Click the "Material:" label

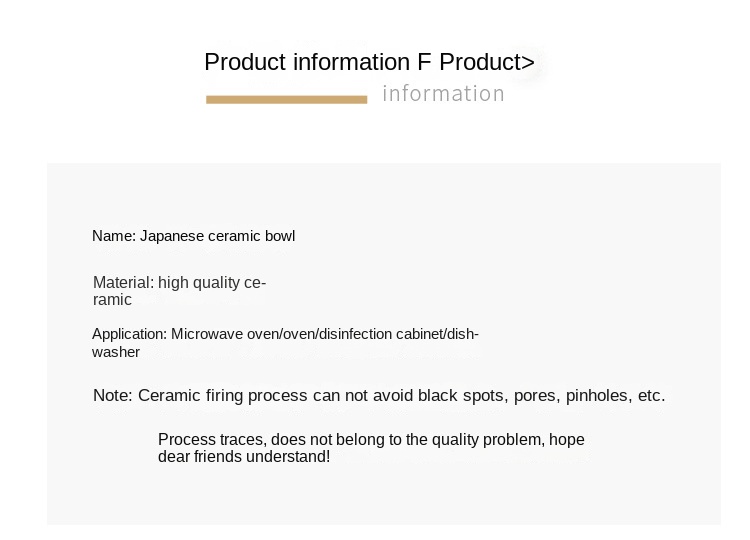pos(123,283)
